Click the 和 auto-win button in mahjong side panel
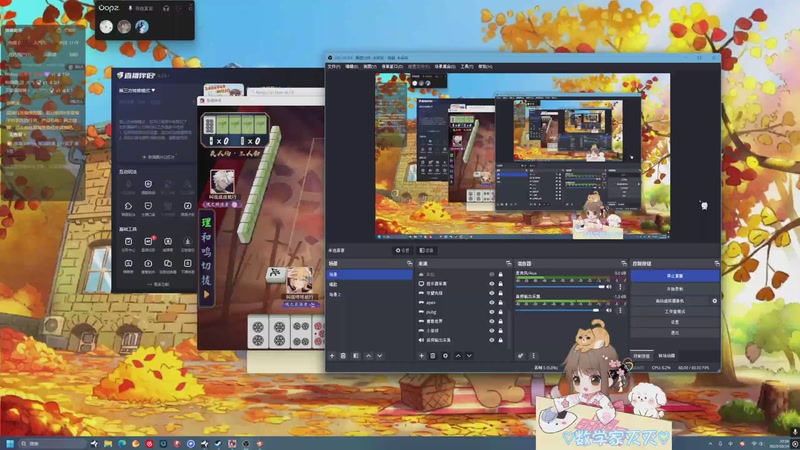This screenshot has width=800, height=450. 206,237
